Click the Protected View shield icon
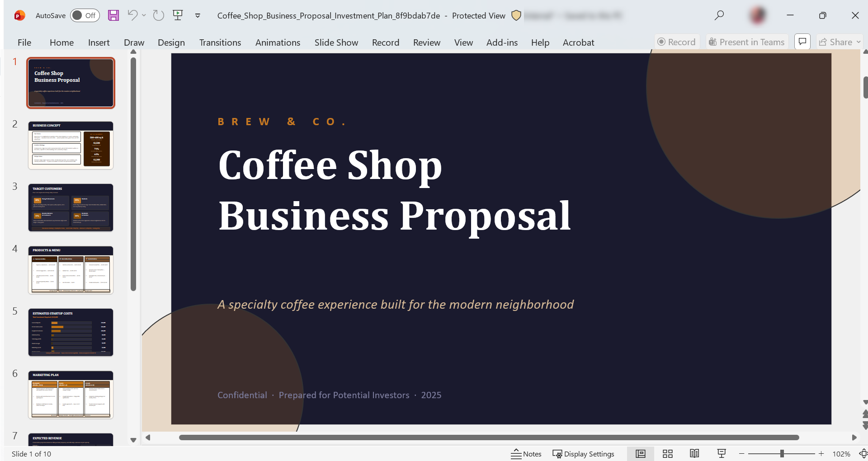 click(x=516, y=15)
